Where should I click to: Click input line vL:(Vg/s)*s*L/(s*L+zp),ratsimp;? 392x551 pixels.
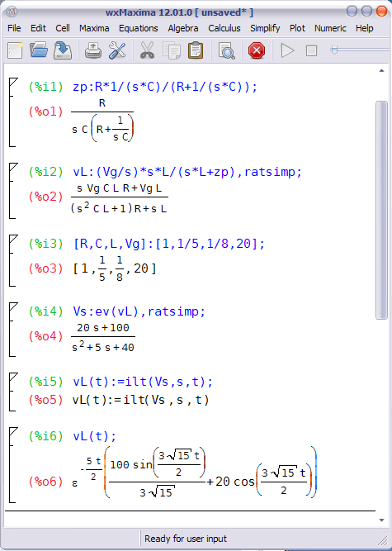pyautogui.click(x=187, y=172)
